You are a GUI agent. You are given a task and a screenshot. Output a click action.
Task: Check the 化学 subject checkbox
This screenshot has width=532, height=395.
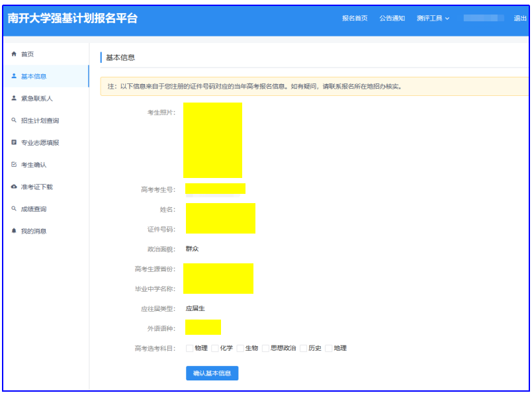pos(215,348)
